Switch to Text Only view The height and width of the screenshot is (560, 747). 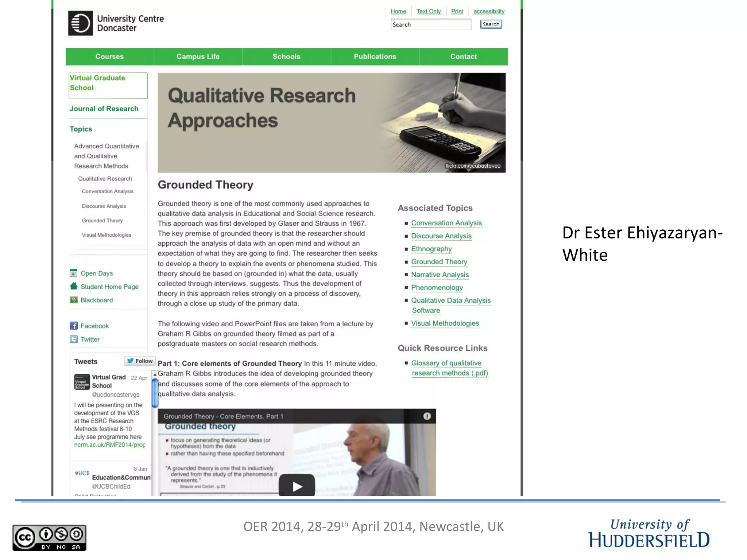(429, 11)
